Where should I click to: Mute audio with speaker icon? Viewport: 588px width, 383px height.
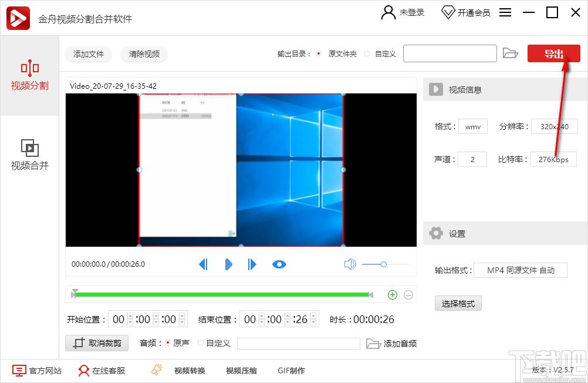tap(350, 264)
